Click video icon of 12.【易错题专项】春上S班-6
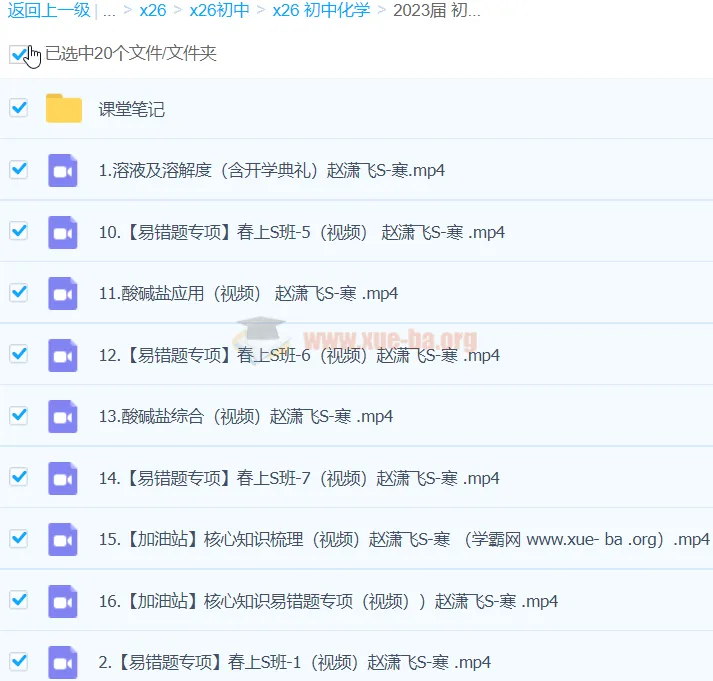 [63, 356]
